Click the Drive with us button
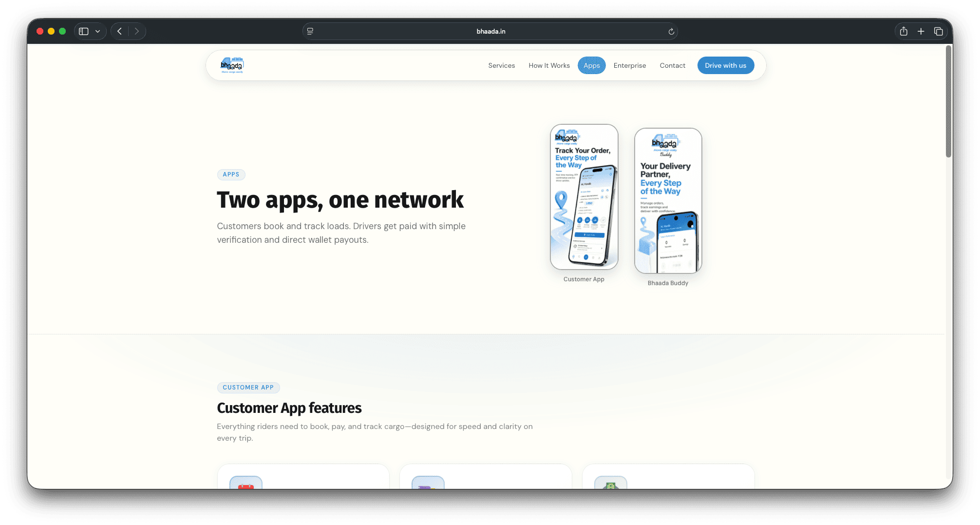 726,65
